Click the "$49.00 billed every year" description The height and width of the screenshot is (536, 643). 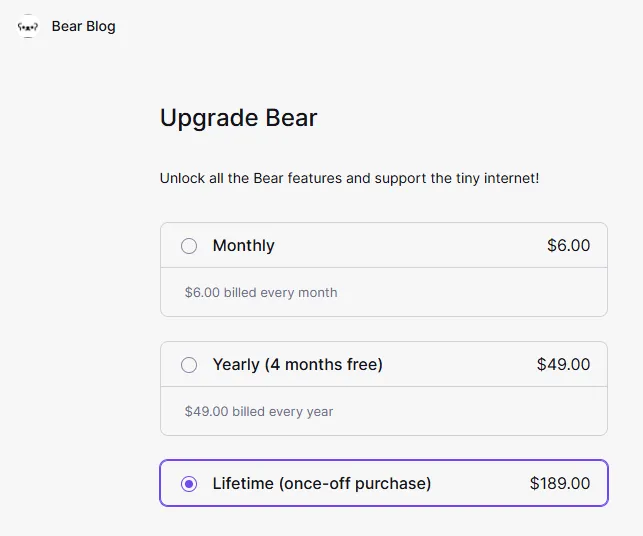259,412
